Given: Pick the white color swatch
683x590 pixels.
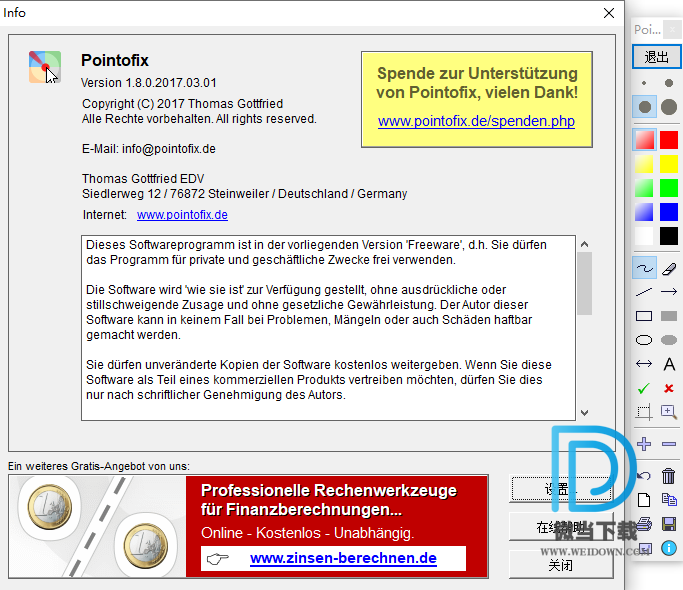Looking at the screenshot, I should (644, 236).
